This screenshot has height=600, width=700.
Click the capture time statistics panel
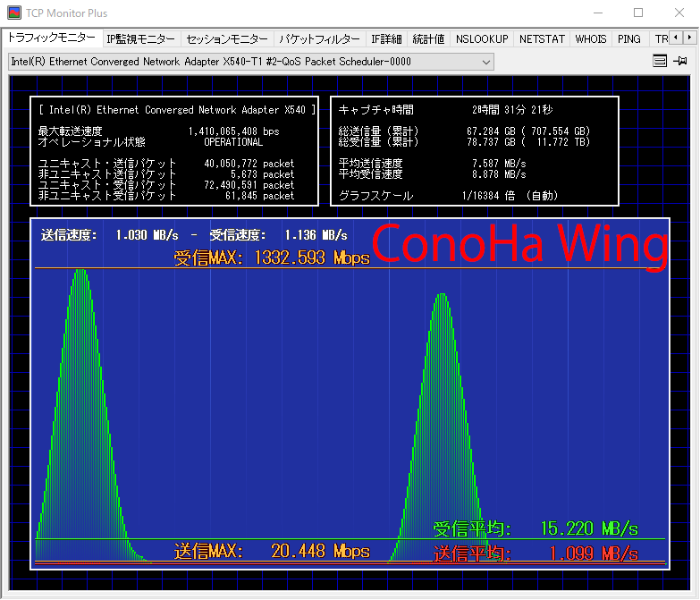[474, 150]
